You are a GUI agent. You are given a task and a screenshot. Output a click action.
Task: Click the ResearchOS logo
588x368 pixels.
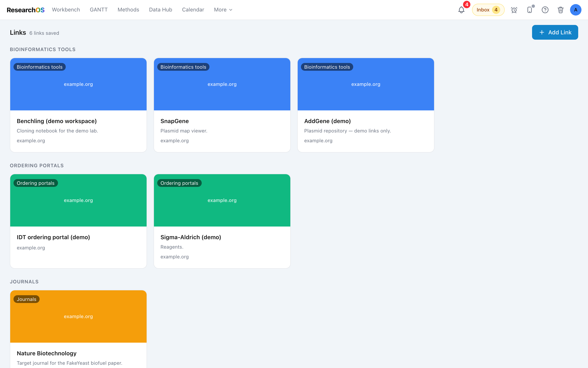pos(26,10)
